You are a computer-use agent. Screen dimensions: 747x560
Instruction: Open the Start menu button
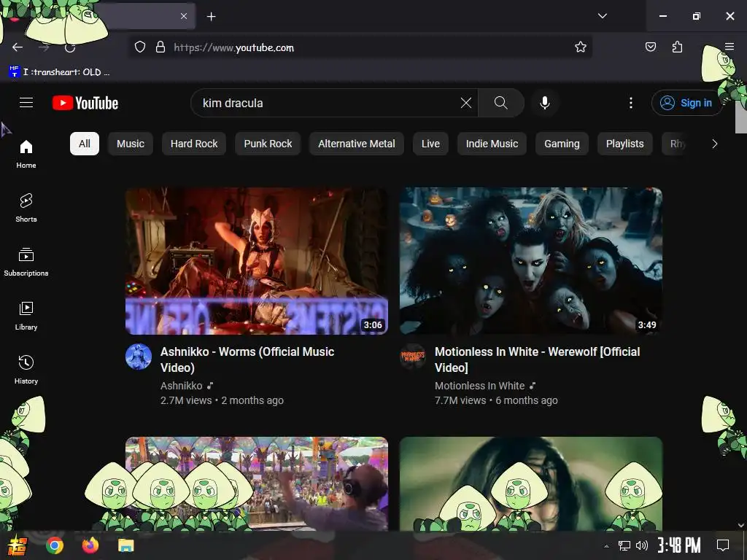pyautogui.click(x=18, y=545)
